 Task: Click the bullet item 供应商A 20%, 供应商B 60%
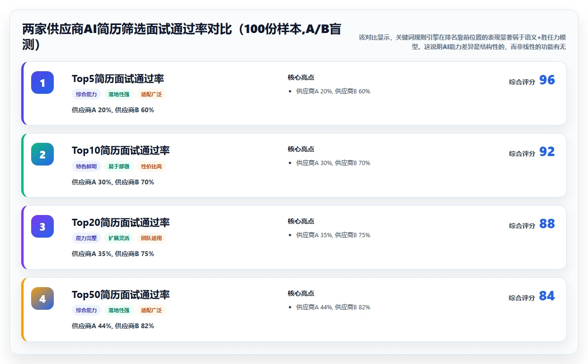click(333, 91)
